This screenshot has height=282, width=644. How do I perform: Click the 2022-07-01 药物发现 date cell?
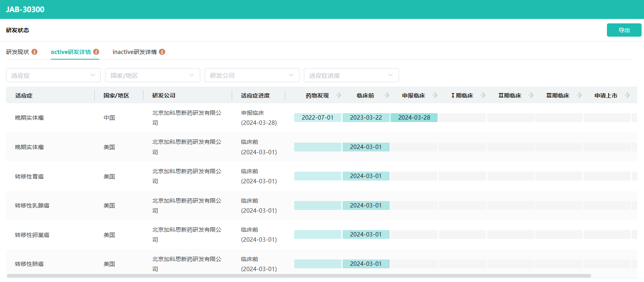click(318, 118)
